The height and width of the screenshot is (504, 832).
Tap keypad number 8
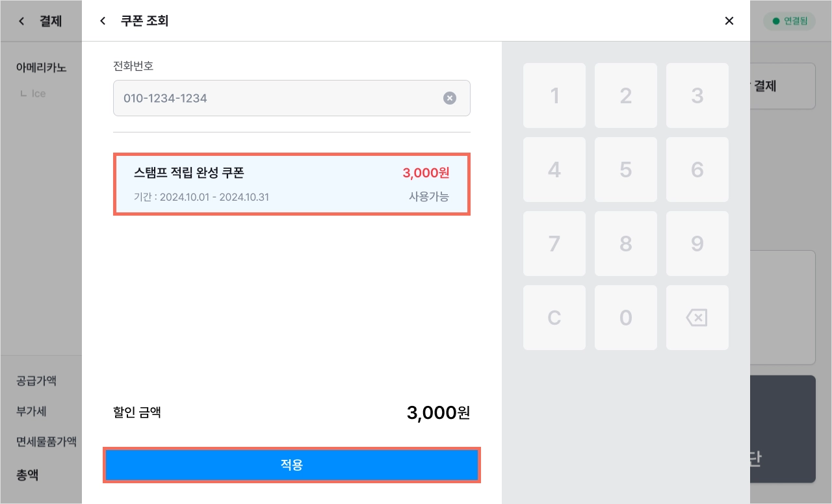626,244
